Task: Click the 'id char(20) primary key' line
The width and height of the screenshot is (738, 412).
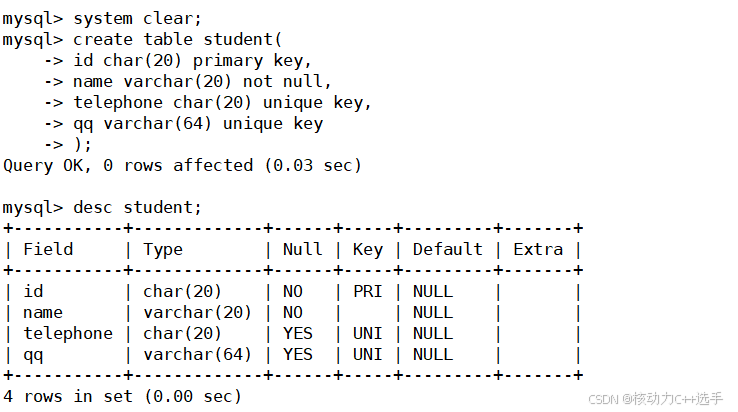Action: coord(192,61)
